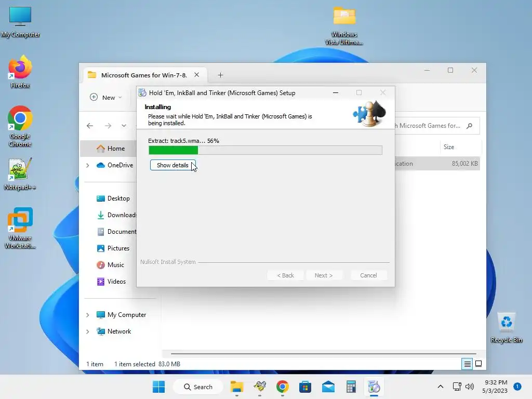Click Show details in the installer

[x=172, y=165]
